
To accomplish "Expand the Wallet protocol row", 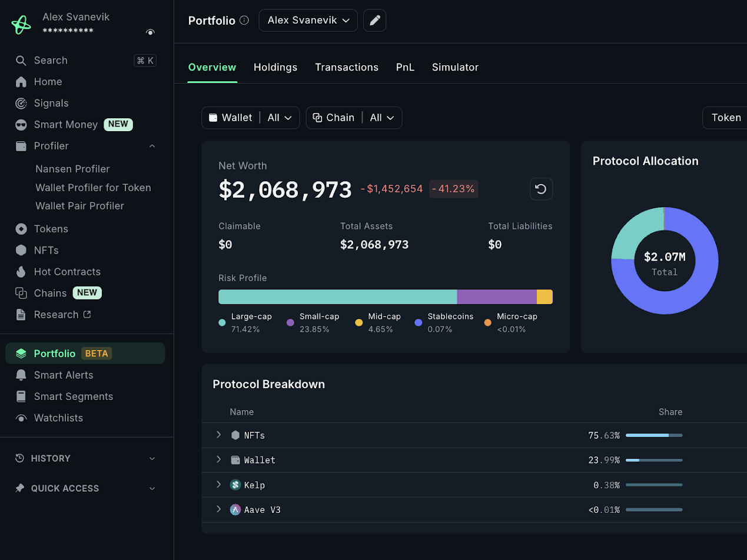I will pos(218,459).
